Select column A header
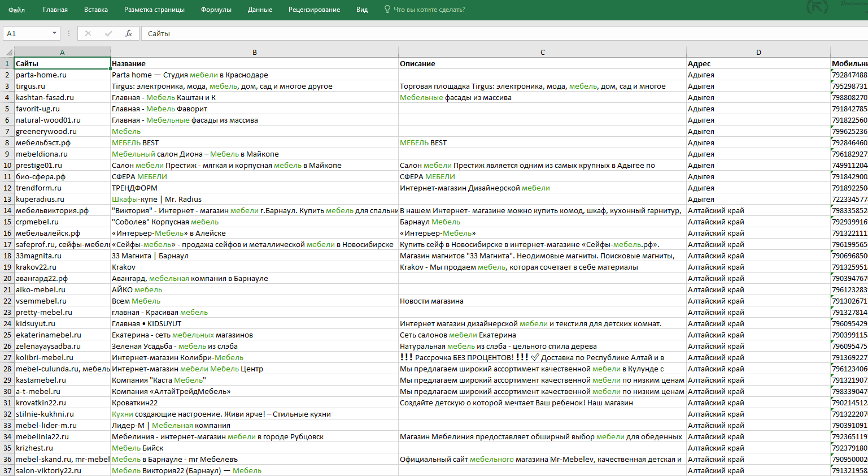The height and width of the screenshot is (476, 868). pos(62,52)
